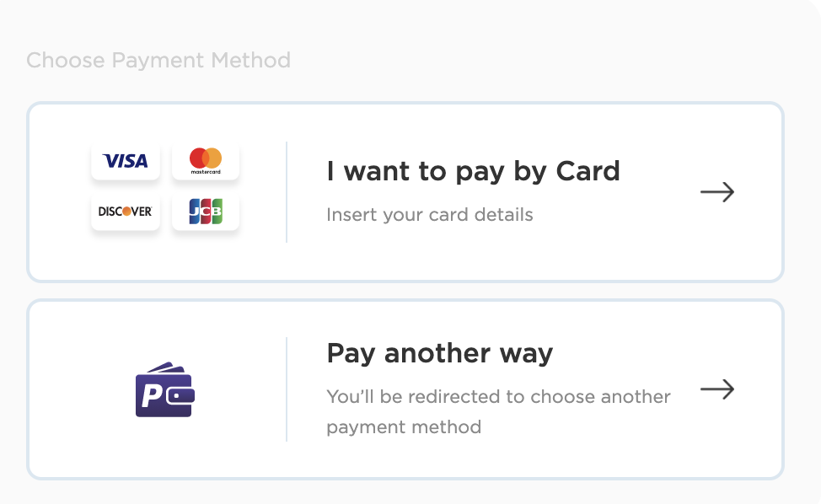Click the redirected payment method description
The image size is (821, 504).
pos(498,412)
